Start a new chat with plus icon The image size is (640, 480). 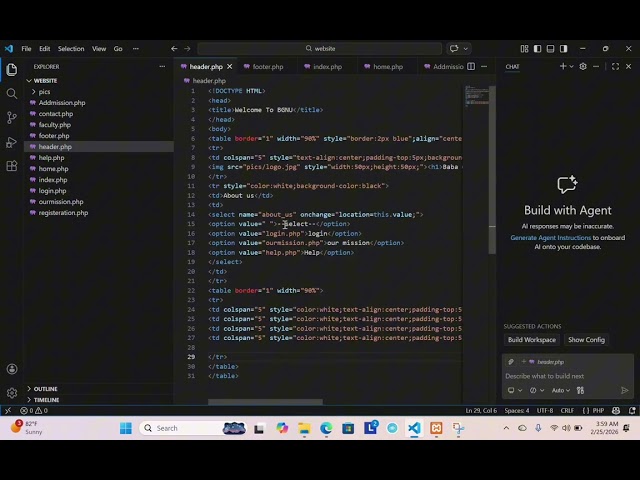tap(563, 66)
